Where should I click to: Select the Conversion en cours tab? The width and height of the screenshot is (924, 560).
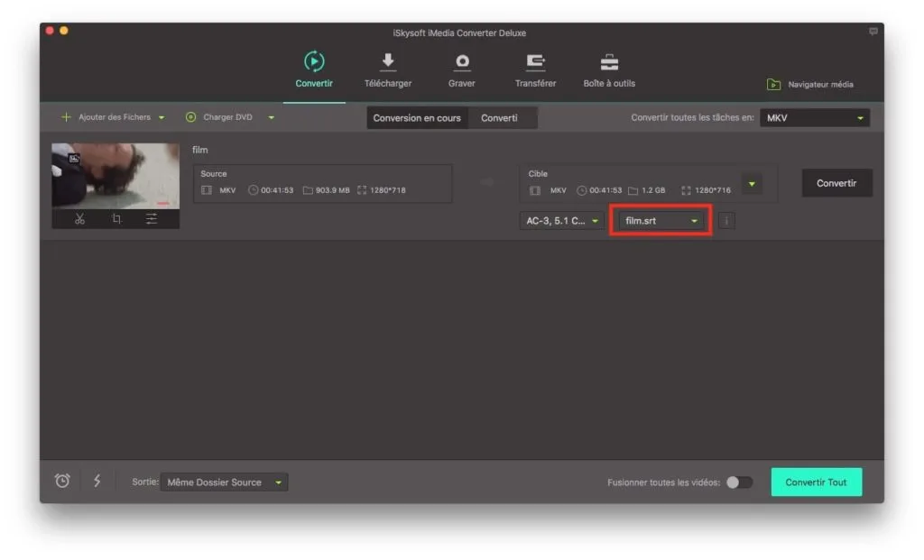417,118
